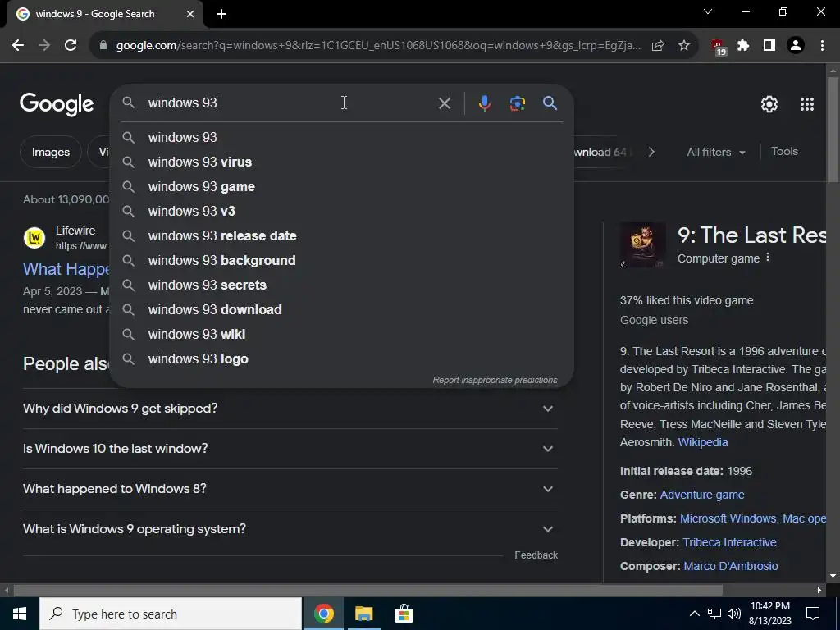Open the Windows Start menu

(20, 614)
